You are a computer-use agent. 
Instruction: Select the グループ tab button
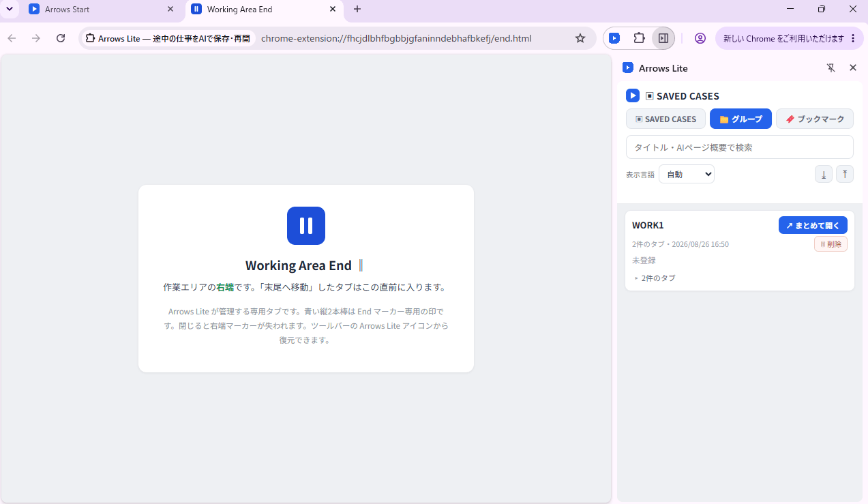(740, 119)
